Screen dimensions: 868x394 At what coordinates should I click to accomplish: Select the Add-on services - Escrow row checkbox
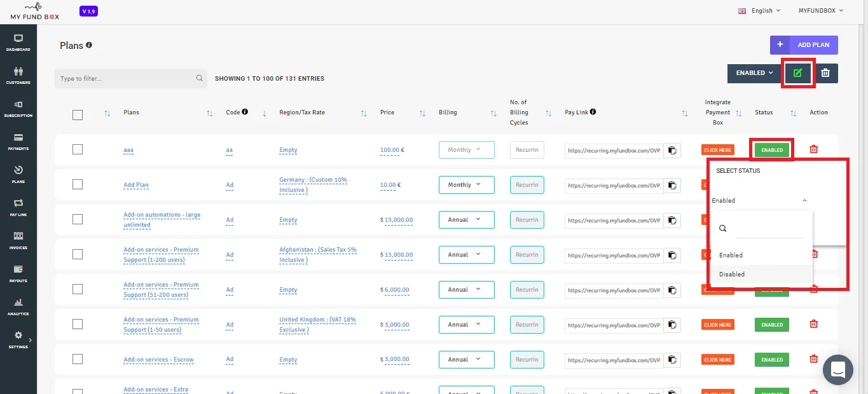[x=78, y=359]
